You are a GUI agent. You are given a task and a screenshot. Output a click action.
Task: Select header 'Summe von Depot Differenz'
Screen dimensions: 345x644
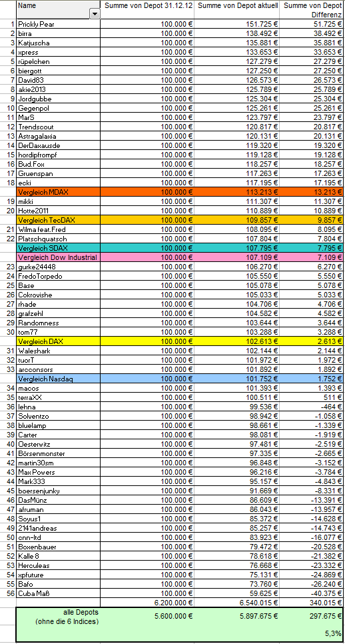312,10
